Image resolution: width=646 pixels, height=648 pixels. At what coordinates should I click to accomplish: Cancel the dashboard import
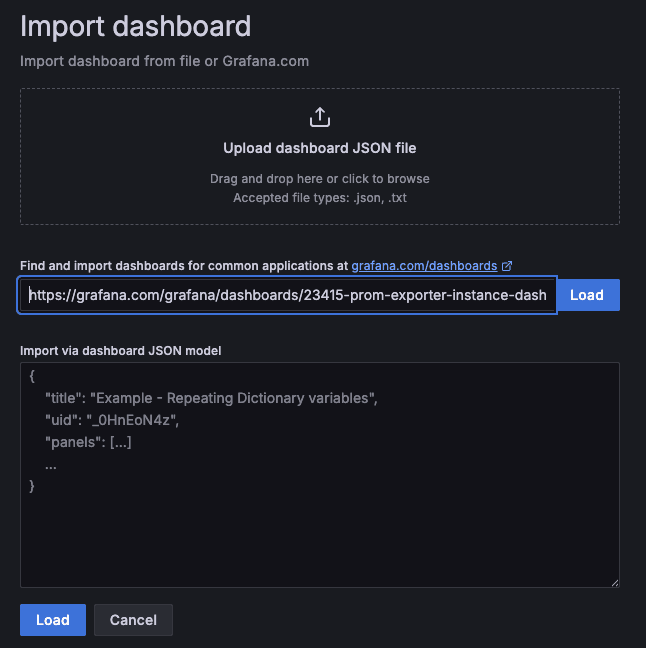133,620
